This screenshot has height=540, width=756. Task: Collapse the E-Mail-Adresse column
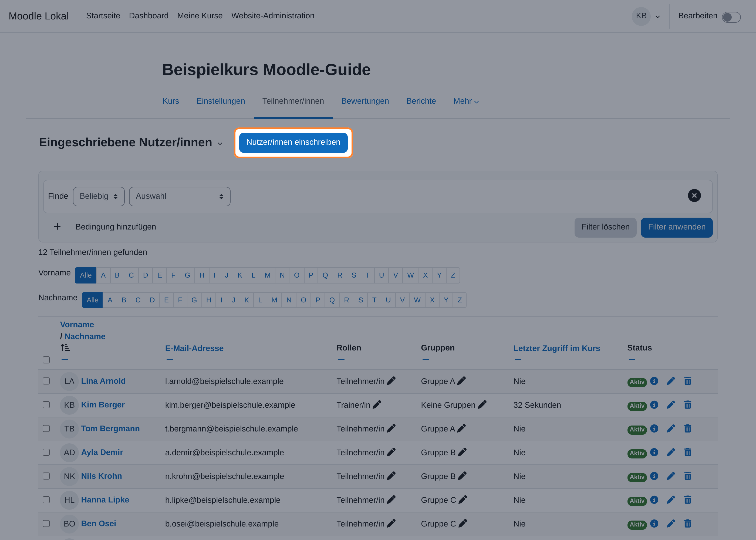click(x=170, y=359)
